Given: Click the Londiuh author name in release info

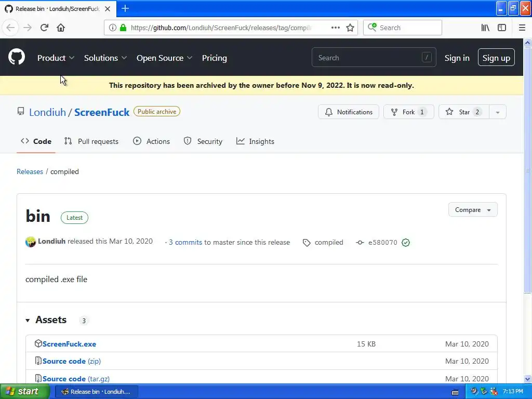Looking at the screenshot, I should (x=51, y=241).
